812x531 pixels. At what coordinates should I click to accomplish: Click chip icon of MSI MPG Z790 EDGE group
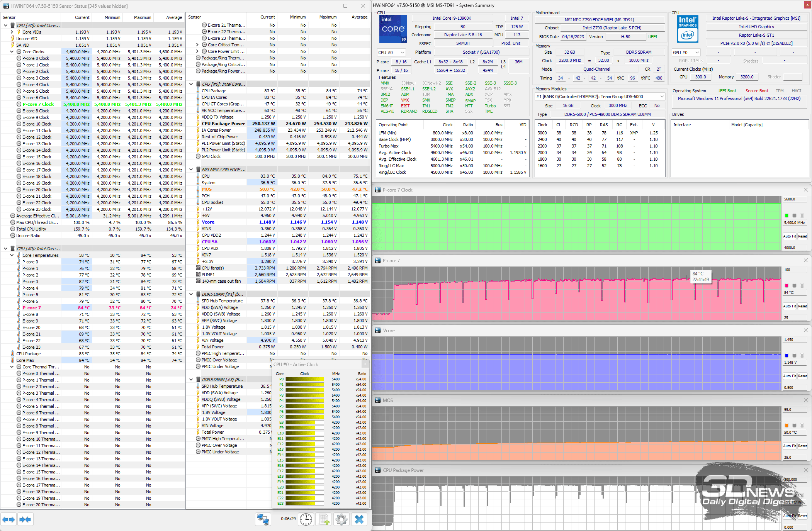[x=198, y=170]
